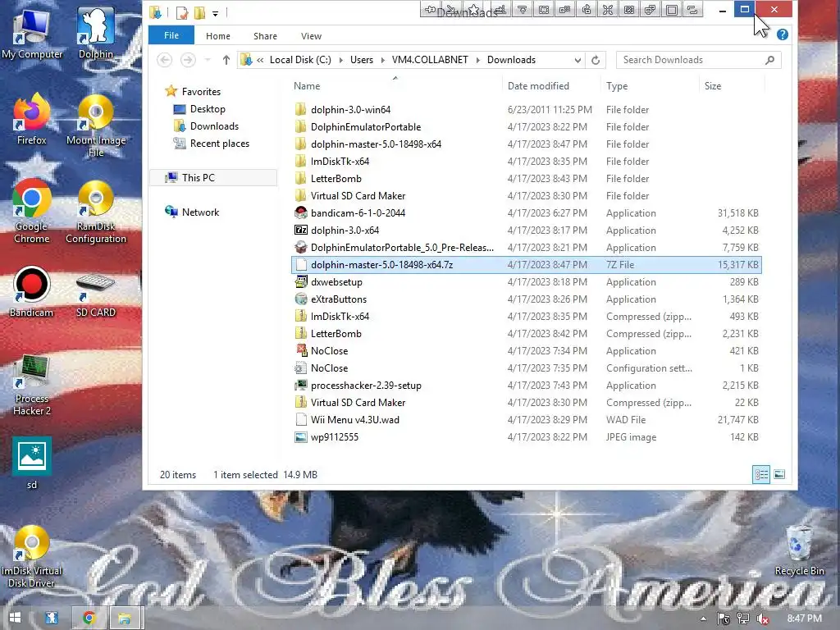Click Local Disk (C:) in address path
The image size is (840, 630).
300,60
